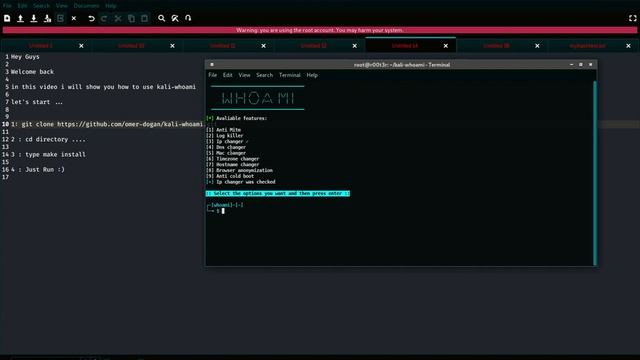This screenshot has width=640, height=360.
Task: Create a new document from the toolbar
Action: pos(7,18)
